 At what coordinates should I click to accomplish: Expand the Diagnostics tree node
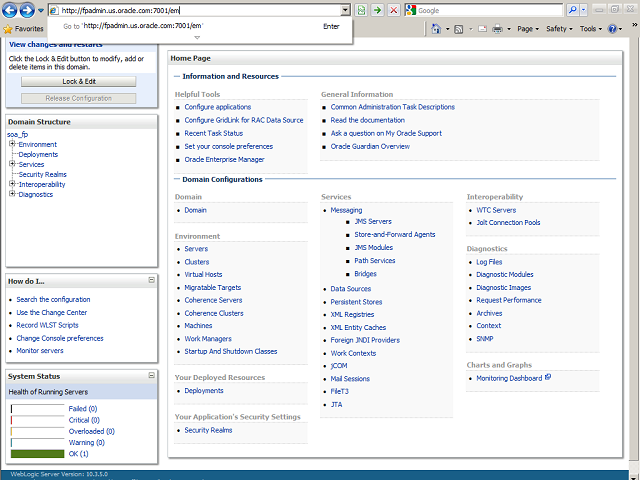(x=12, y=194)
